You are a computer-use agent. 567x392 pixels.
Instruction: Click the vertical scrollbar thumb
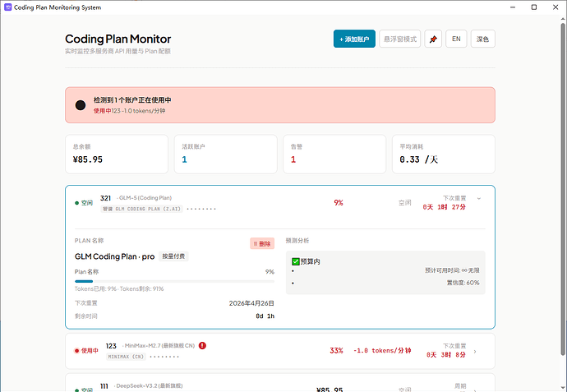coord(563,190)
